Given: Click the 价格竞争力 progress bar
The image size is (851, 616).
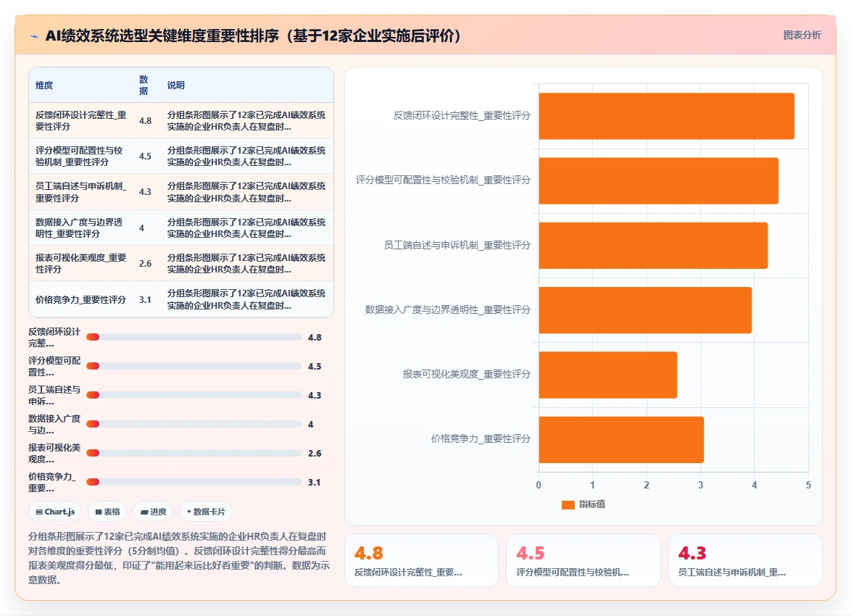Looking at the screenshot, I should click(194, 482).
